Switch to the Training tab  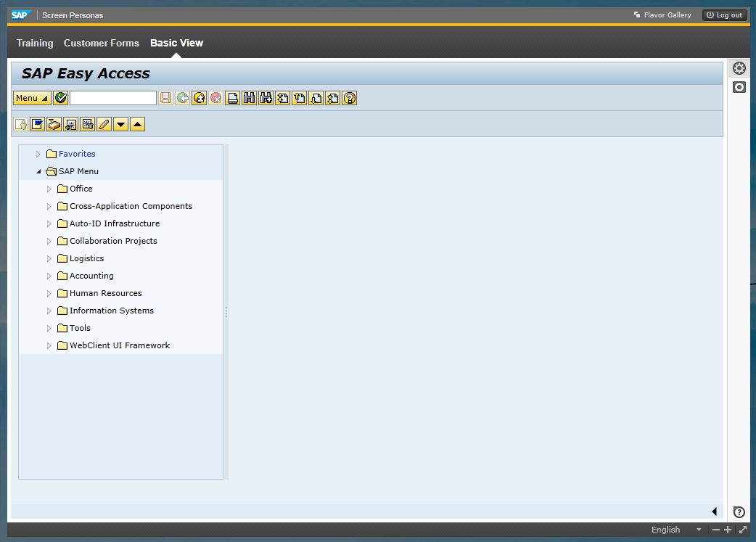click(x=35, y=43)
